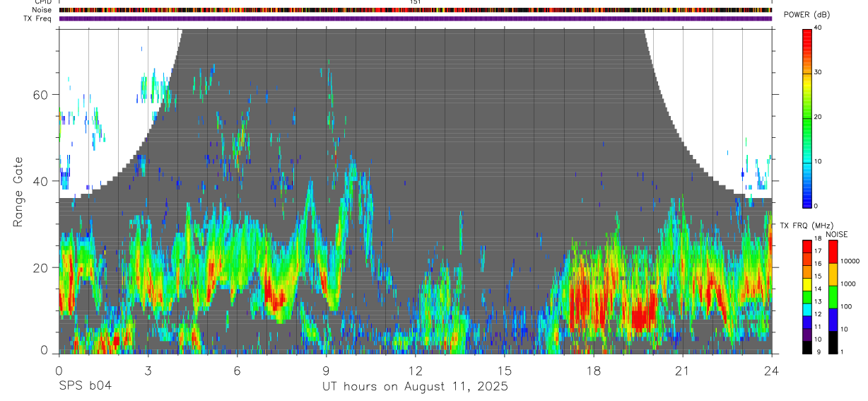The image size is (868, 401).
Task: Click the SPS b04 label
Action: pyautogui.click(x=85, y=386)
